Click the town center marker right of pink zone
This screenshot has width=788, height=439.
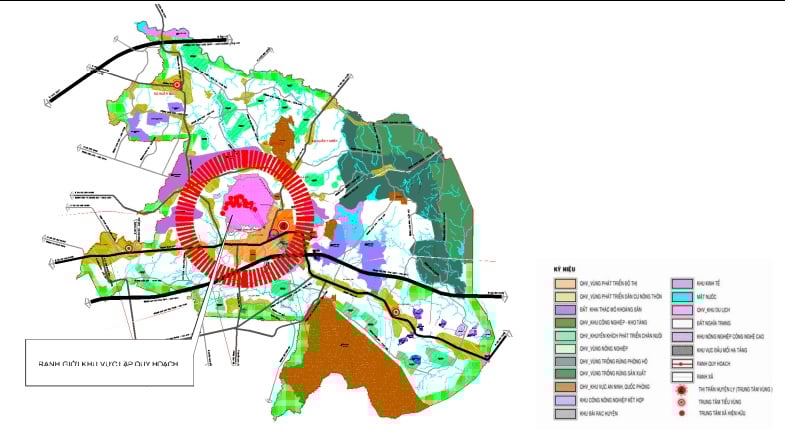point(283,227)
